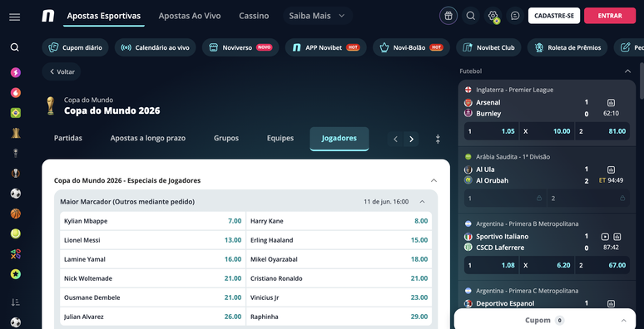
Task: Open live stream for Sportivo Italiano
Action: 605,236
